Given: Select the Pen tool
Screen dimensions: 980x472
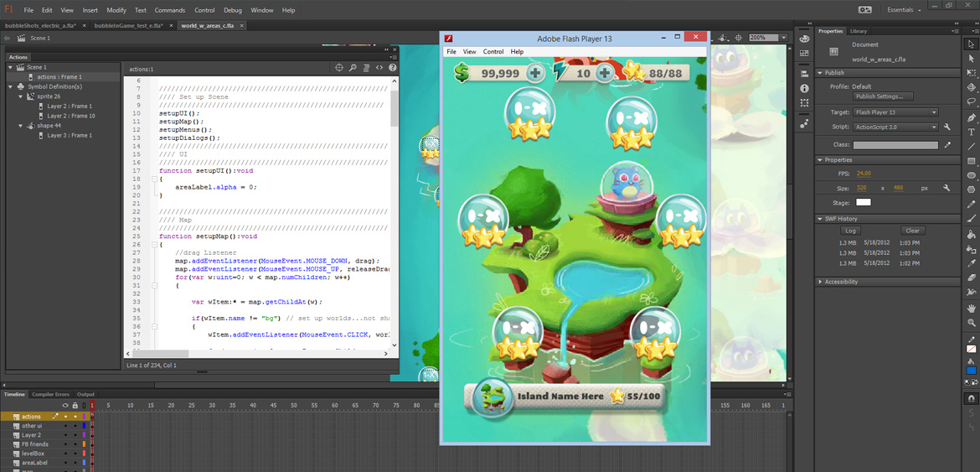Looking at the screenshot, I should tap(972, 117).
